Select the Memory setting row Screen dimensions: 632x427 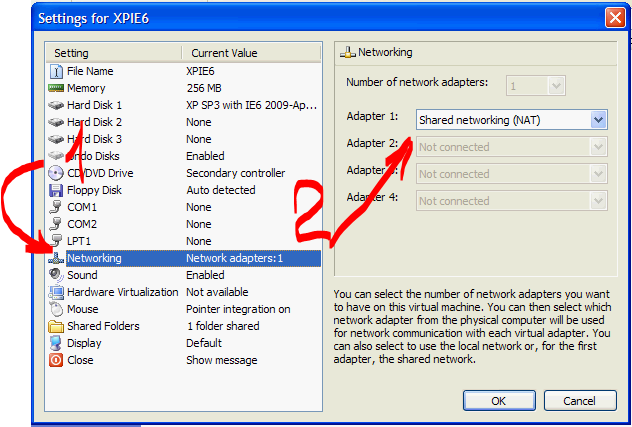click(x=184, y=88)
